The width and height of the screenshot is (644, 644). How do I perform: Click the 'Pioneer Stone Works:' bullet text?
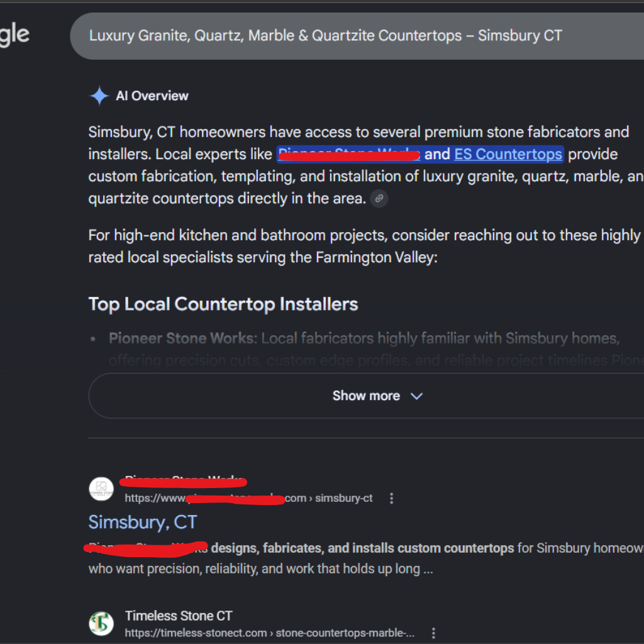(183, 338)
